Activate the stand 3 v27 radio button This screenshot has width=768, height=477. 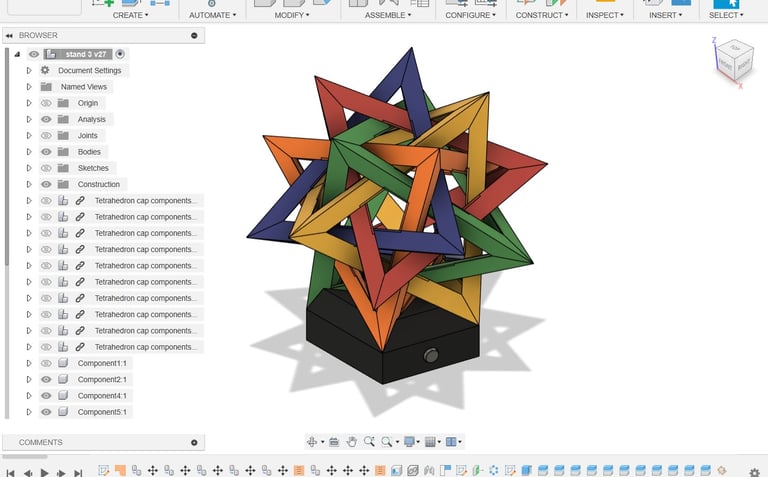coord(121,54)
